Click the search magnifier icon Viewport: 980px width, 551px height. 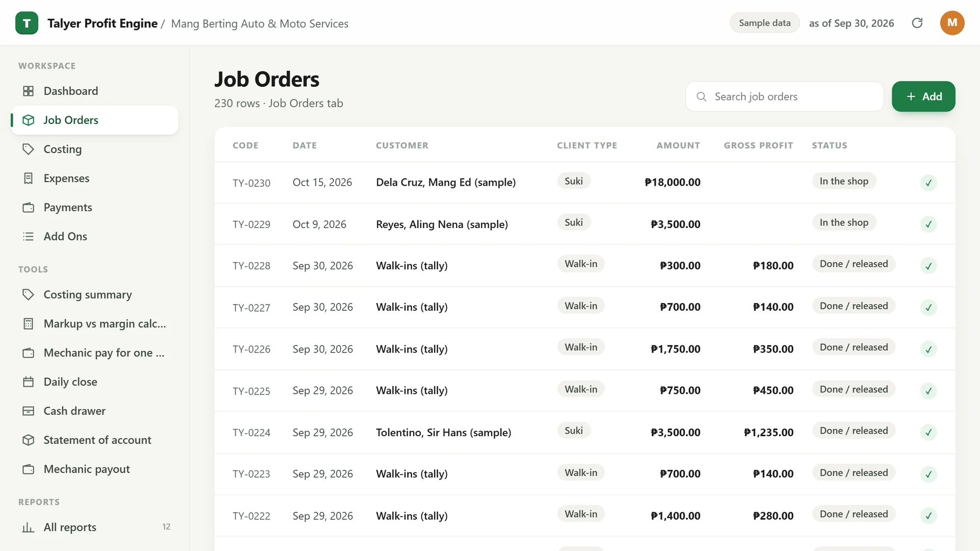pos(701,96)
